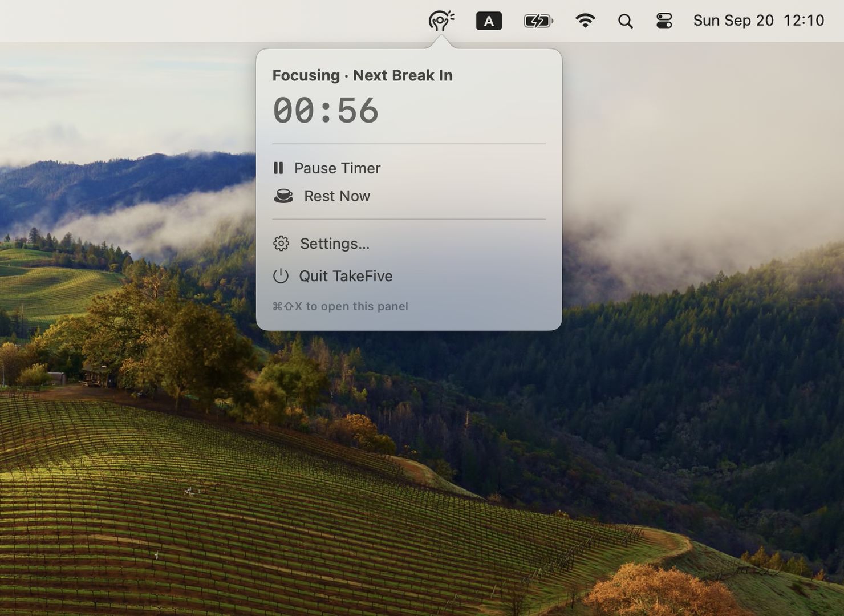Image resolution: width=844 pixels, height=616 pixels.
Task: Click the settings gear icon
Action: tap(281, 244)
